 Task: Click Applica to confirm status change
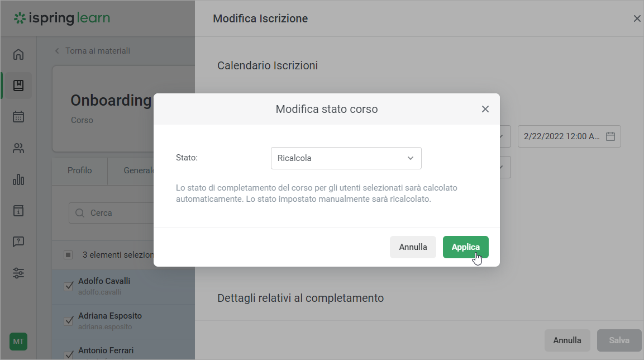tap(465, 247)
